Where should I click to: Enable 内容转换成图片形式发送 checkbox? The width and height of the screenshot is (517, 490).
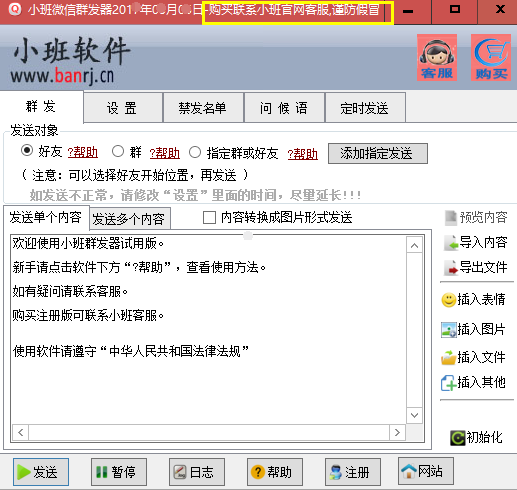(209, 218)
